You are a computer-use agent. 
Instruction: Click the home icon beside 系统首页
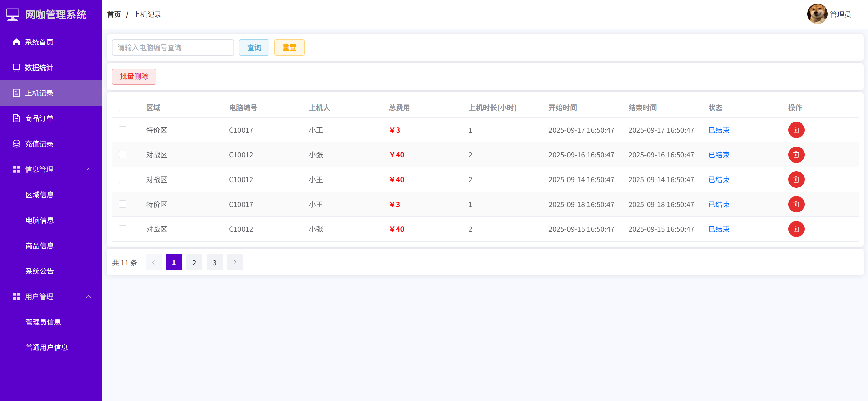[x=16, y=42]
